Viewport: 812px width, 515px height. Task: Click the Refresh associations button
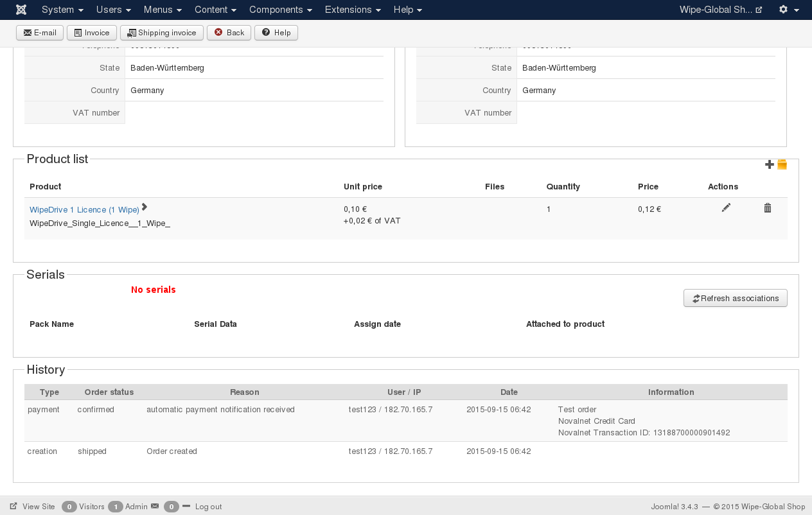(x=735, y=298)
